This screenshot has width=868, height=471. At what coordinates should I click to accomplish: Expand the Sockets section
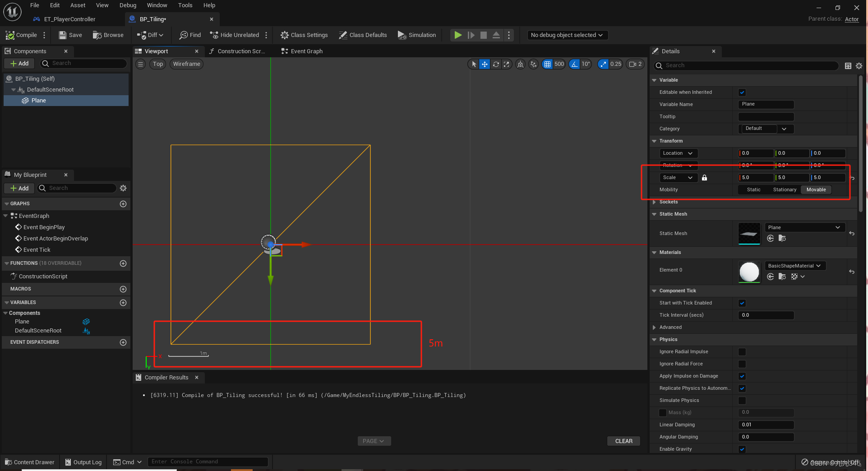pos(654,202)
